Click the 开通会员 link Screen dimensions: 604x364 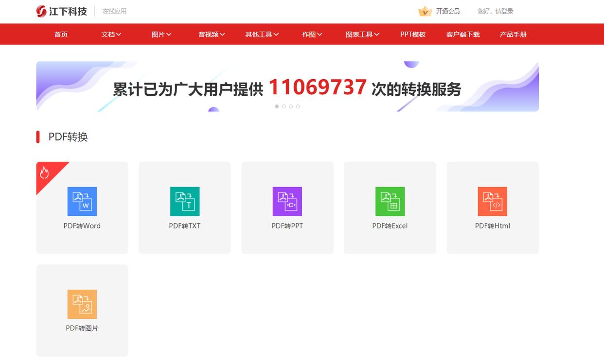(x=447, y=11)
